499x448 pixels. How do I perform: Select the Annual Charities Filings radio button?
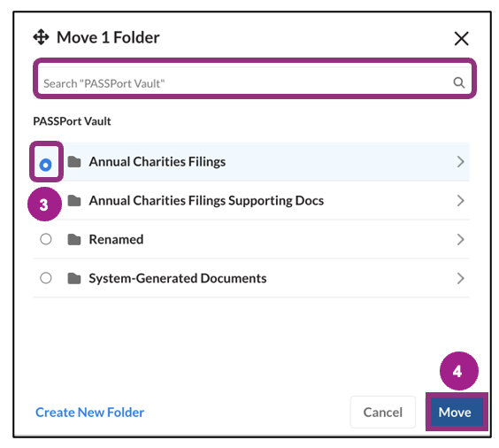click(45, 165)
